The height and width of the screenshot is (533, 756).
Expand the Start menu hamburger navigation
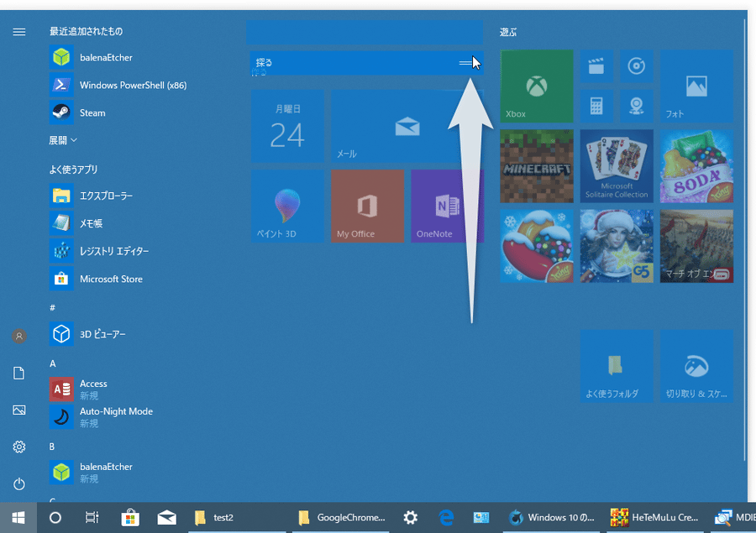(x=19, y=32)
